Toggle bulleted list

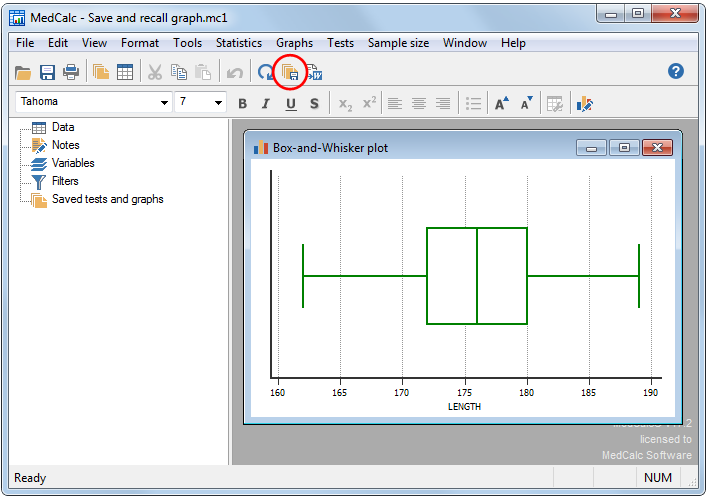[x=473, y=104]
